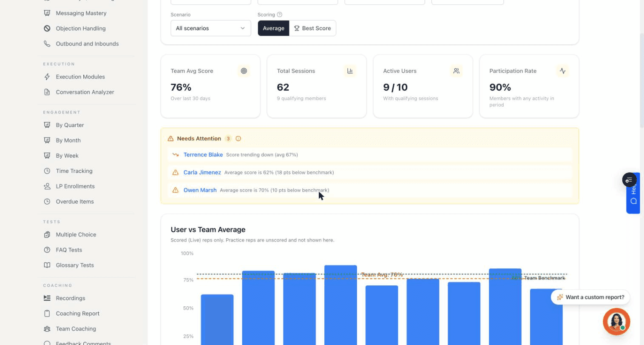Click the downward trend icon beside Terrence Blake
Screen dimensions: 644x345
[175, 155]
